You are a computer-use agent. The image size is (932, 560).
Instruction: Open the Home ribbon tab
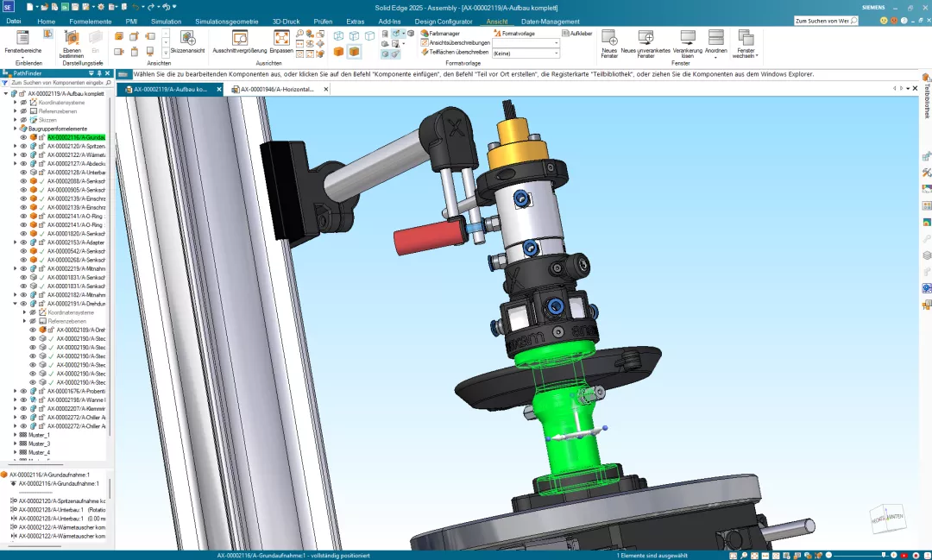(47, 22)
